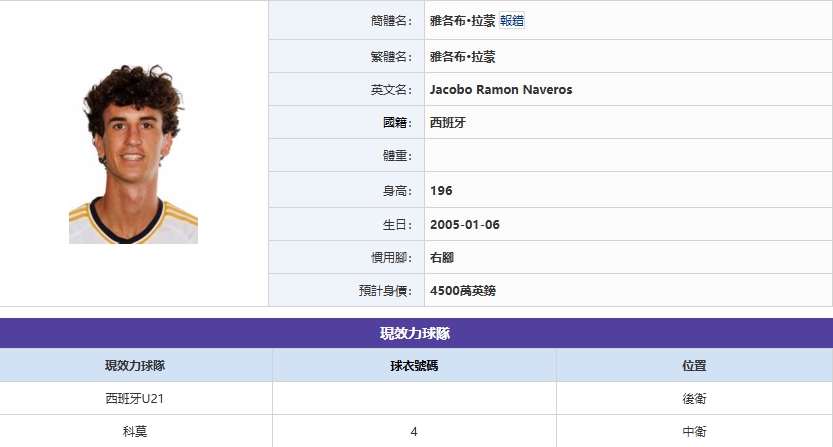This screenshot has height=447, width=833.
Task: Click the 體重 label
Action: click(x=397, y=156)
